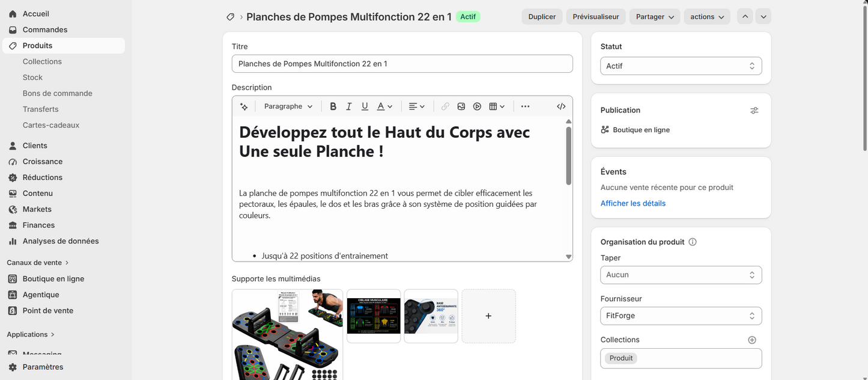868x380 pixels.
Task: Click the Boutique en ligne publication entry
Action: coord(641,130)
